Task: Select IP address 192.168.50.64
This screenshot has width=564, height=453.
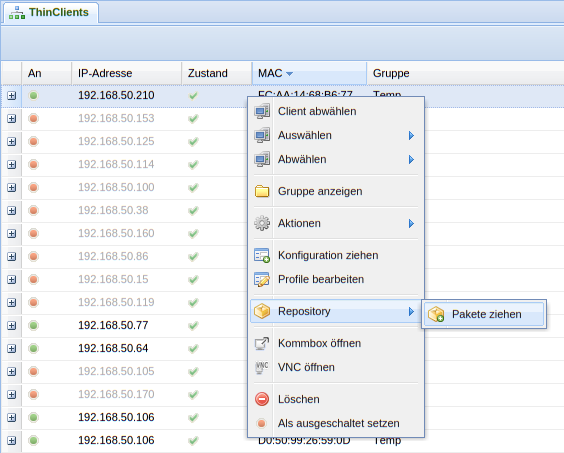Action: click(x=113, y=349)
